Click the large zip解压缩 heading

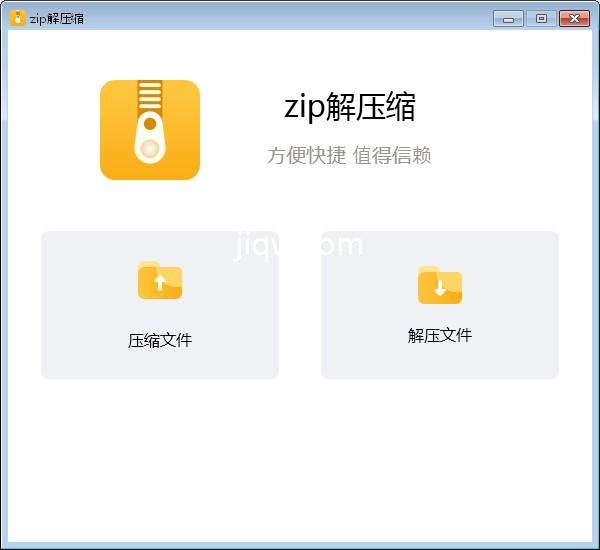(x=349, y=107)
